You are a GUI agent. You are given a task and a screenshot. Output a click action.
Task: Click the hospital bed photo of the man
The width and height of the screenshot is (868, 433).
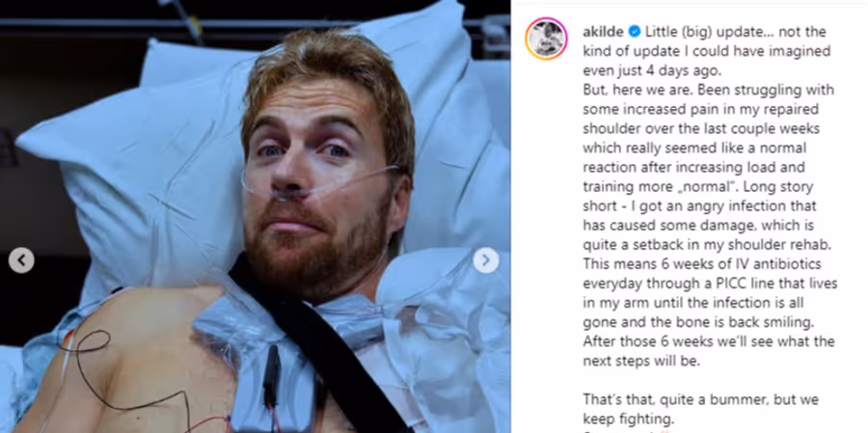[x=256, y=216]
